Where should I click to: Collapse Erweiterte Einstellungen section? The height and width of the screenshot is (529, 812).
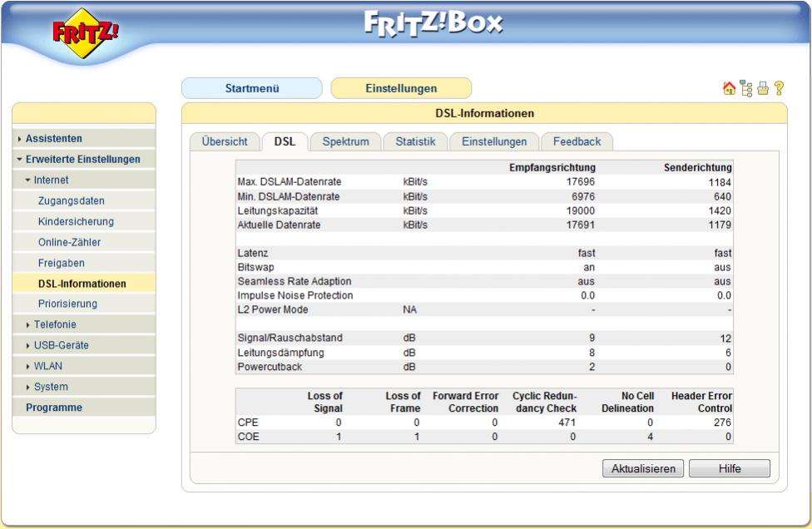84,160
